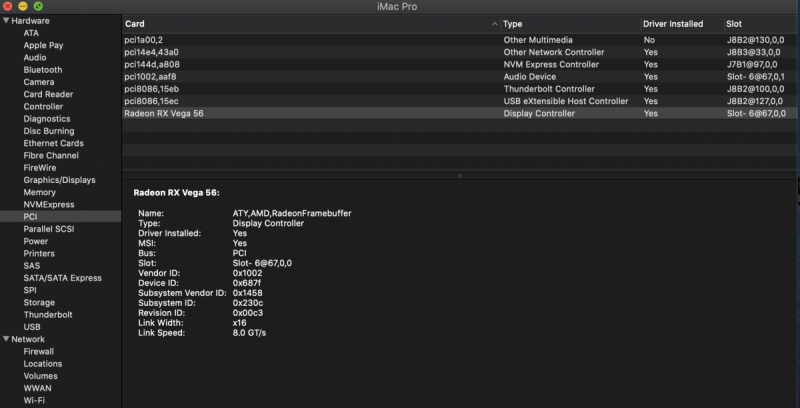Select Graphics/Displays in the sidebar
This screenshot has width=800, height=408.
(x=59, y=180)
